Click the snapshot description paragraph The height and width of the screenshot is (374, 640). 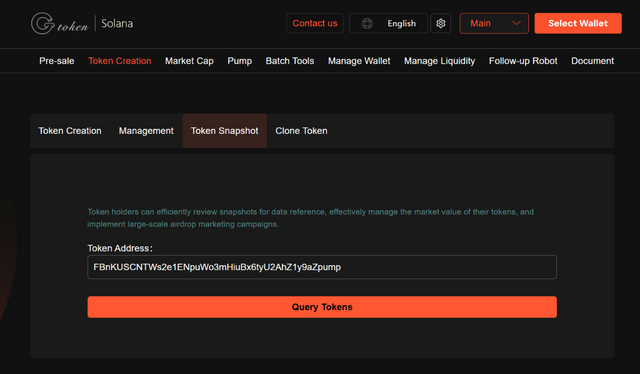[311, 218]
